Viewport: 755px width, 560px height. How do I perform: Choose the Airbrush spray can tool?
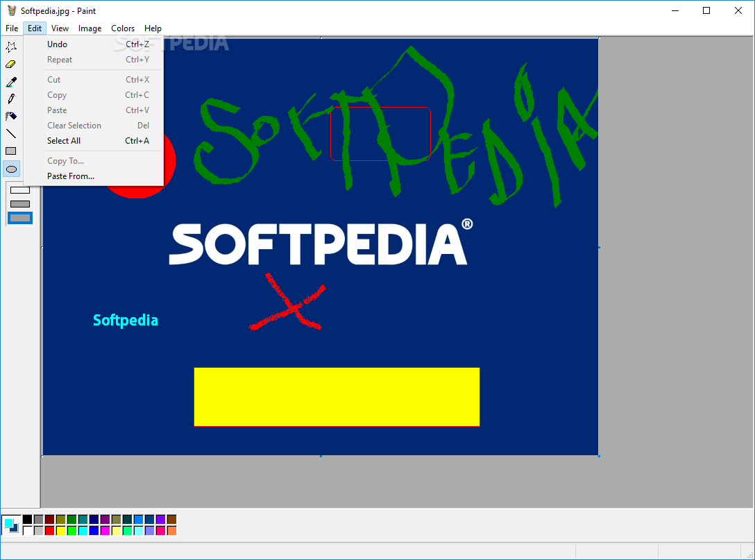(11, 117)
